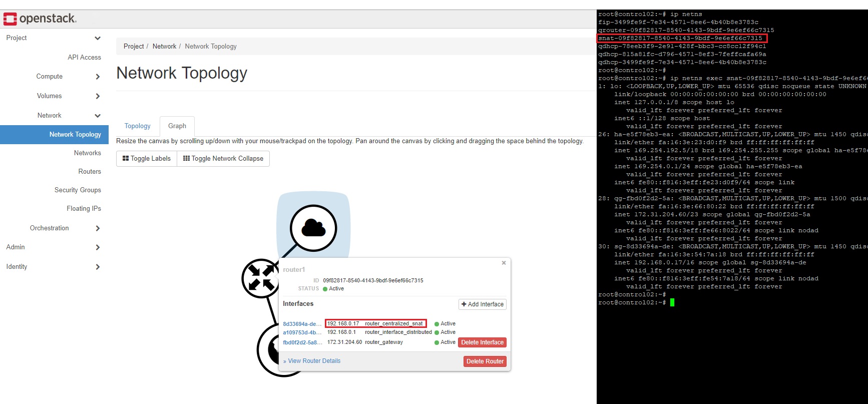Click the terminal cursor at the last prompt

point(672,302)
